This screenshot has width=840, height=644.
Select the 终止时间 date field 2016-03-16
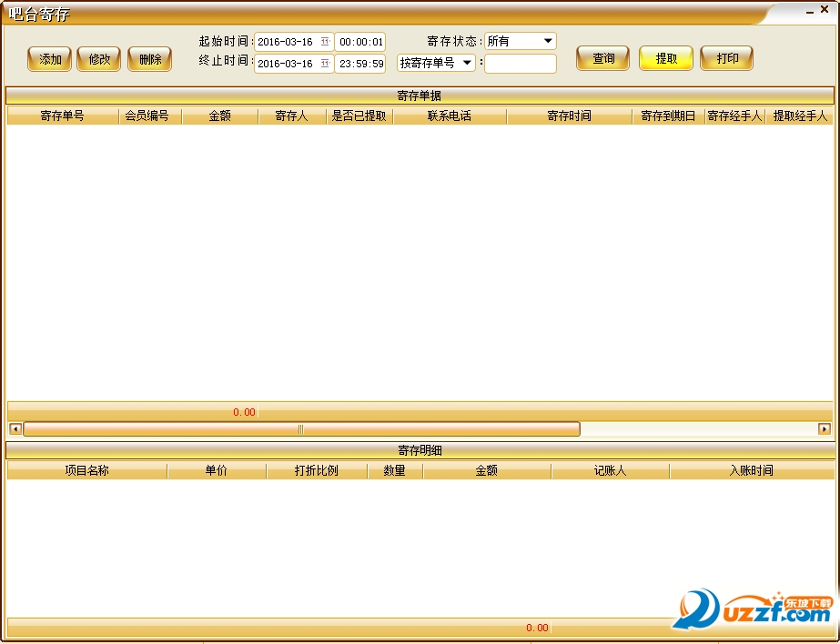tap(294, 63)
